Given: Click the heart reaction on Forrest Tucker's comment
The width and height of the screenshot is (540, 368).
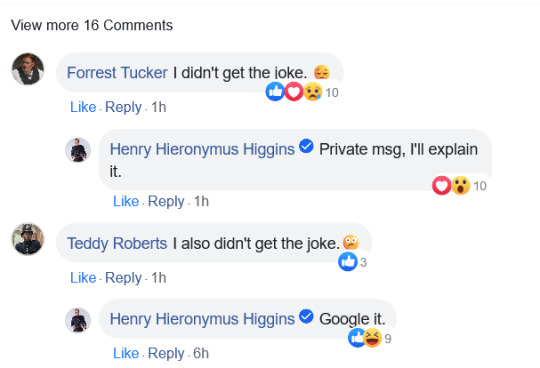Looking at the screenshot, I should pyautogui.click(x=294, y=92).
